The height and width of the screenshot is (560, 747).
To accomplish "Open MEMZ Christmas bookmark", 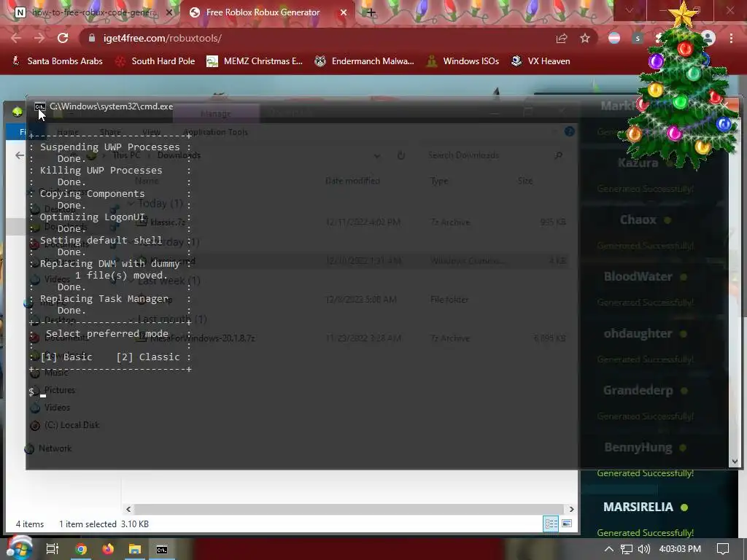I will (255, 61).
